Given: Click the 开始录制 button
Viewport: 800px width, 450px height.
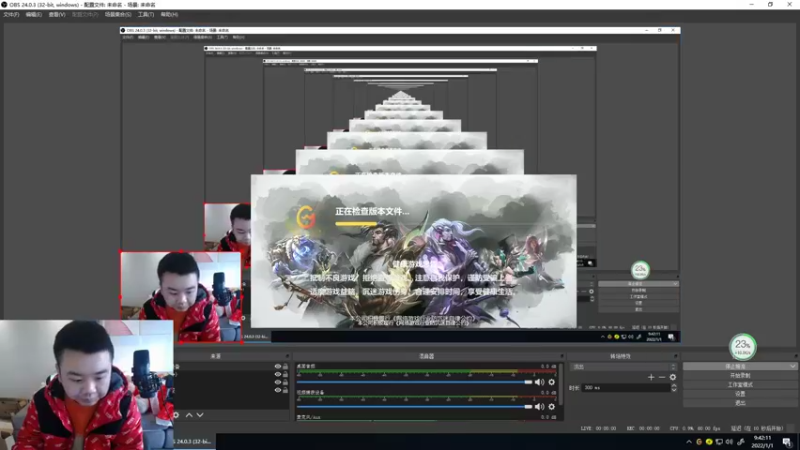Looking at the screenshot, I should [740, 376].
